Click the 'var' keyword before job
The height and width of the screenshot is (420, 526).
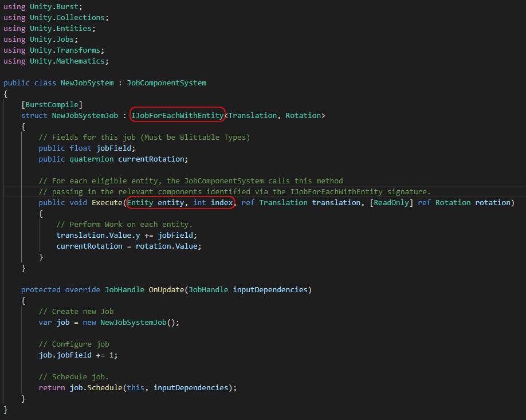pos(45,323)
